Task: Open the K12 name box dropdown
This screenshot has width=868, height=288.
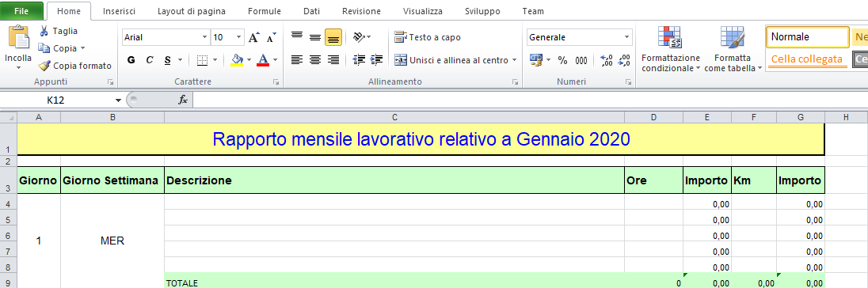Action: point(118,100)
